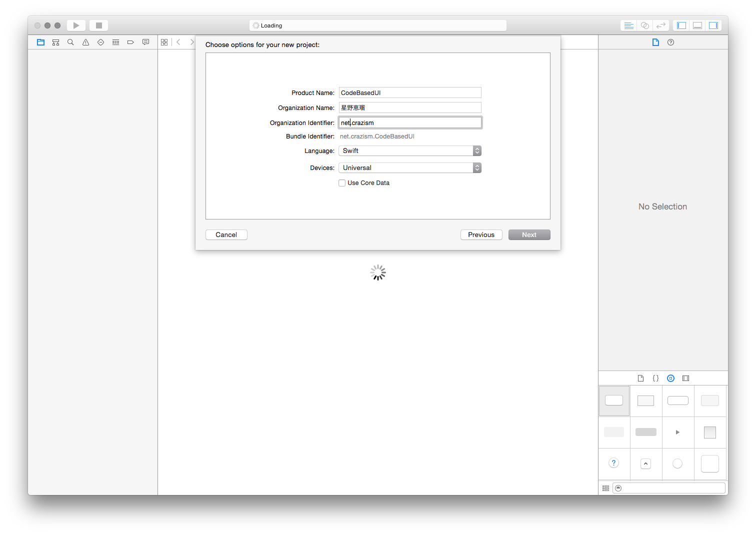
Task: Show the File Template library
Action: click(640, 378)
